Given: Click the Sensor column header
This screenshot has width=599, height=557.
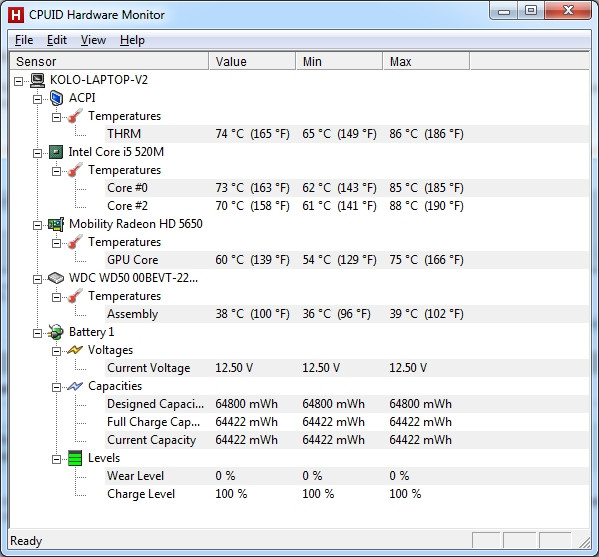Looking at the screenshot, I should [x=110, y=62].
